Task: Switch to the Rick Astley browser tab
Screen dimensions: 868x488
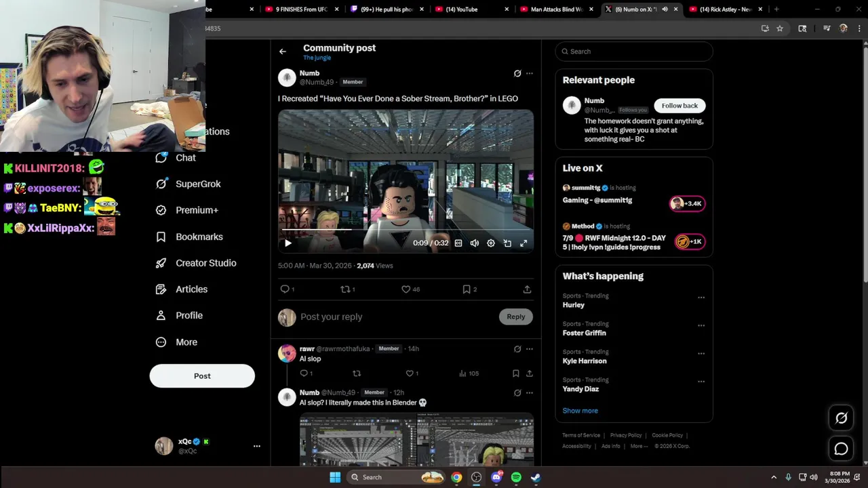Action: [726, 9]
